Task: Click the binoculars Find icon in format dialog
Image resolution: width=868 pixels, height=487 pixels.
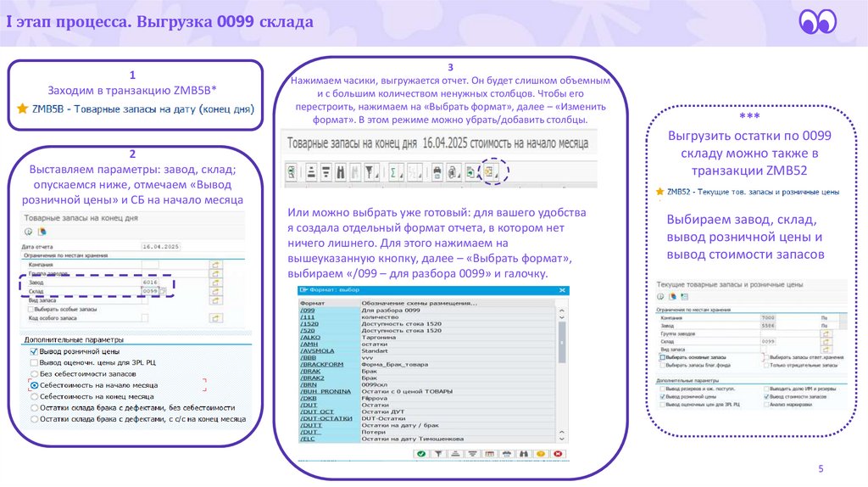Action: pos(524,454)
